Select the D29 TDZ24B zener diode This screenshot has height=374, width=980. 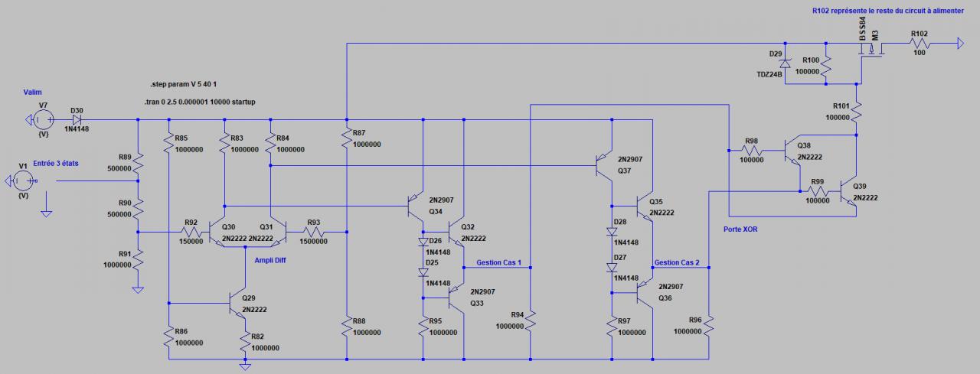(x=784, y=57)
